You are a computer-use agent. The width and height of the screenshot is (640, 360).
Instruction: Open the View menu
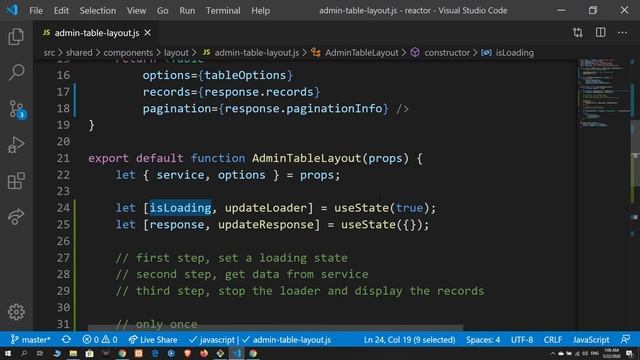pyautogui.click(x=136, y=11)
